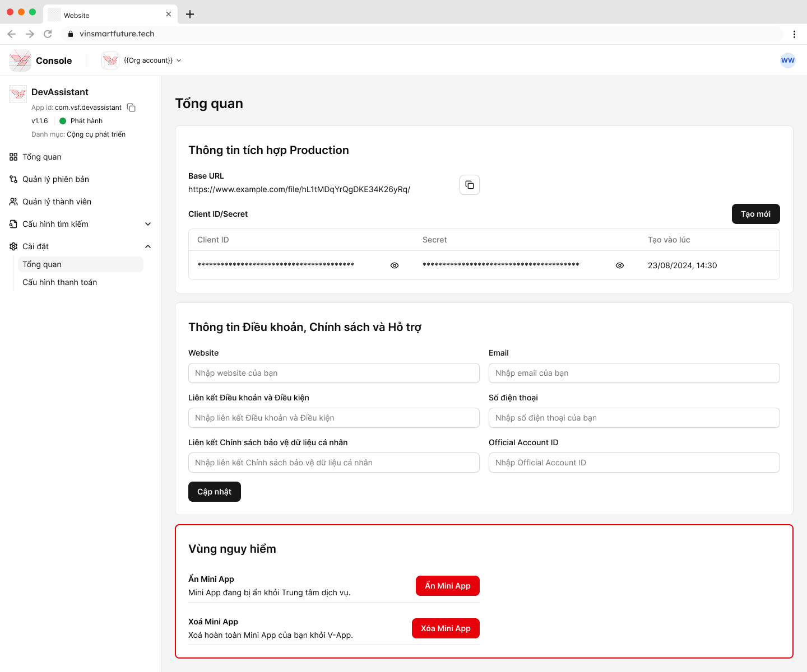Select Tổng quan under Cài đặt
807x672 pixels.
tap(81, 264)
